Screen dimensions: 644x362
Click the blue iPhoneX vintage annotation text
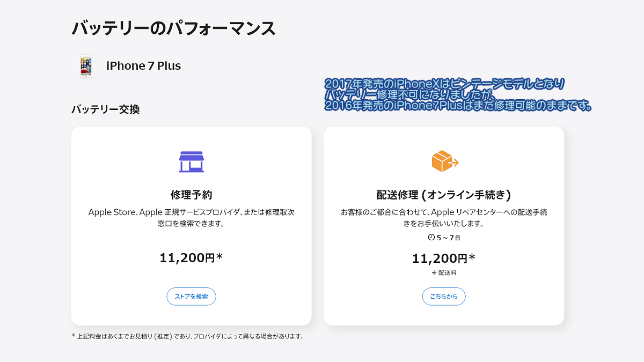445,84
